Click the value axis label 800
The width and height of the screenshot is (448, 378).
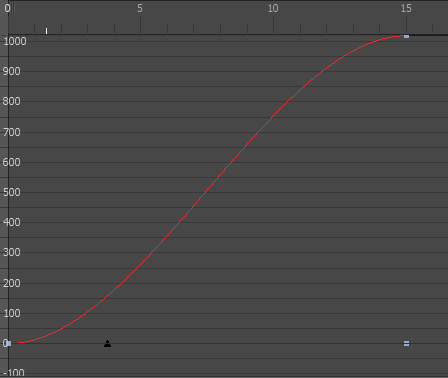tap(11, 101)
